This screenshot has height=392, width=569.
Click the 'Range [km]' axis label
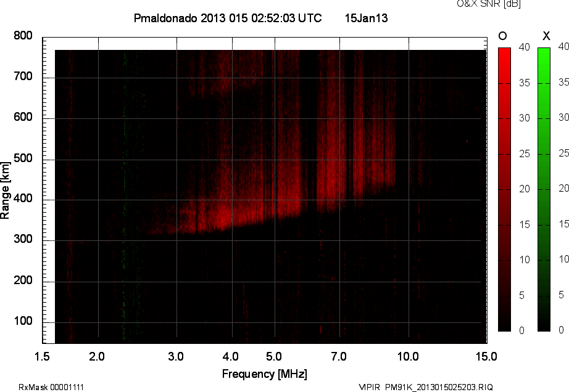(x=5, y=190)
